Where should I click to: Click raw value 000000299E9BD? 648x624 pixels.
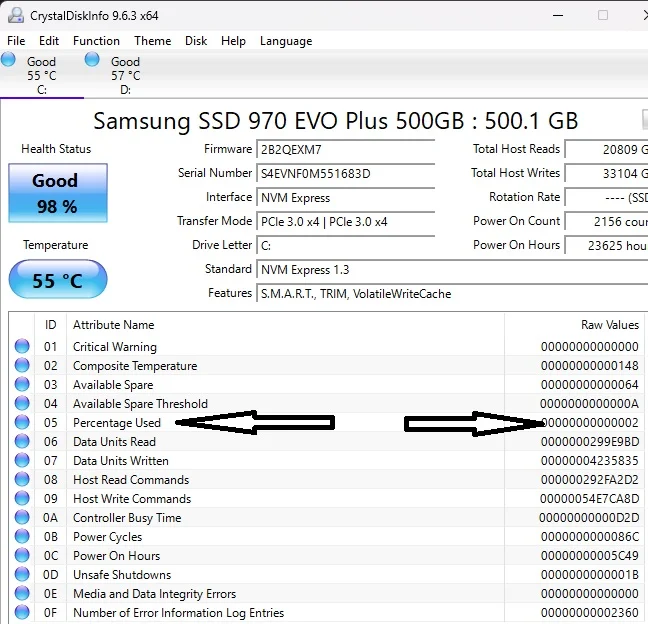(590, 442)
